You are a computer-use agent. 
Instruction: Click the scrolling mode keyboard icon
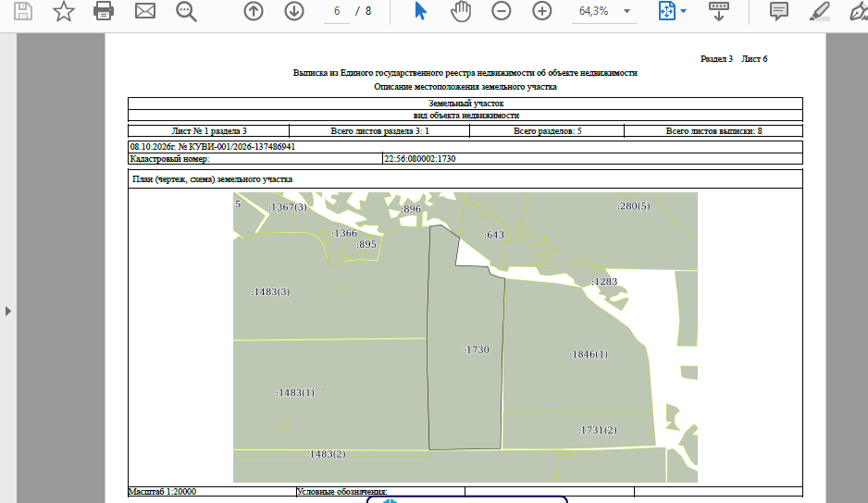(718, 11)
